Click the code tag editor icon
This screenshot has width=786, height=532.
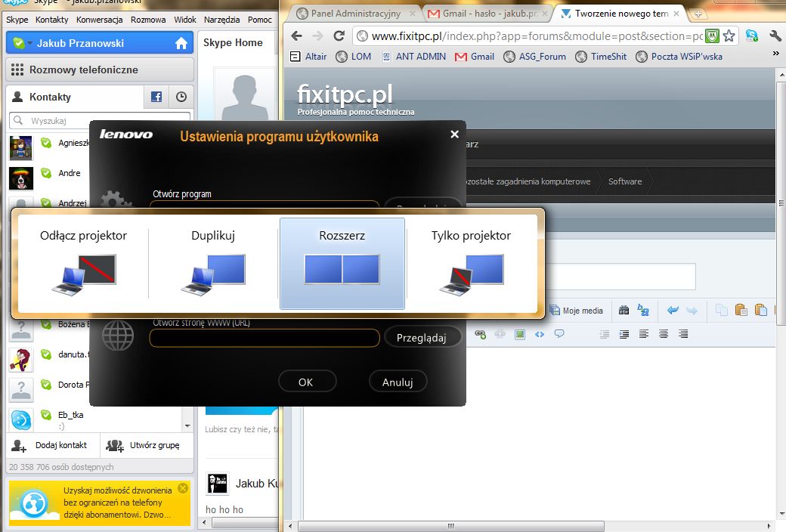(540, 334)
